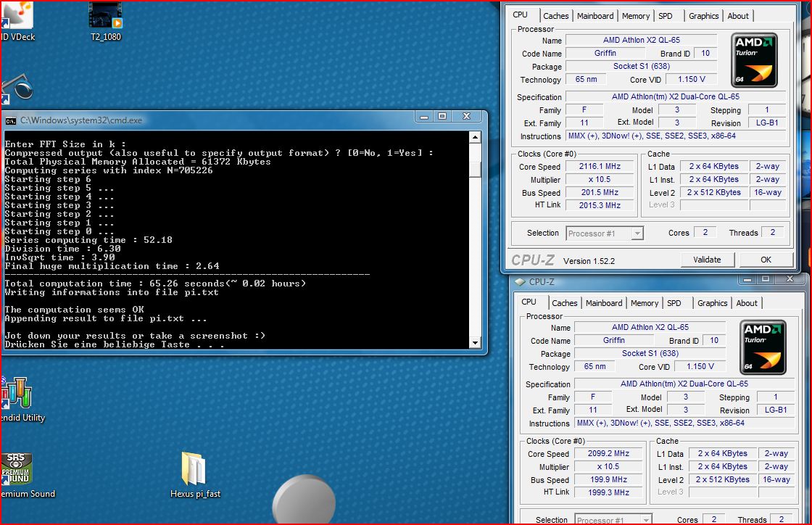The height and width of the screenshot is (525, 812).
Task: Click Technology 65 nm in lower CPU-Z
Action: (595, 366)
